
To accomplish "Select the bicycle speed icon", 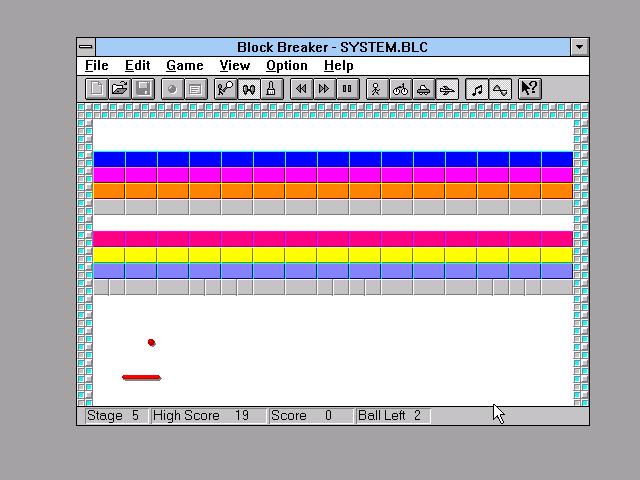I will pos(400,89).
